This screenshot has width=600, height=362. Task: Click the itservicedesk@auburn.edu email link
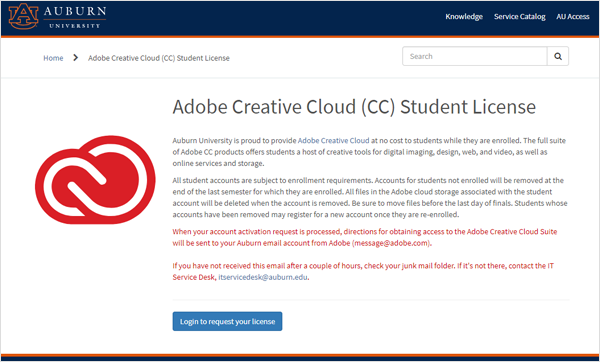tap(263, 277)
